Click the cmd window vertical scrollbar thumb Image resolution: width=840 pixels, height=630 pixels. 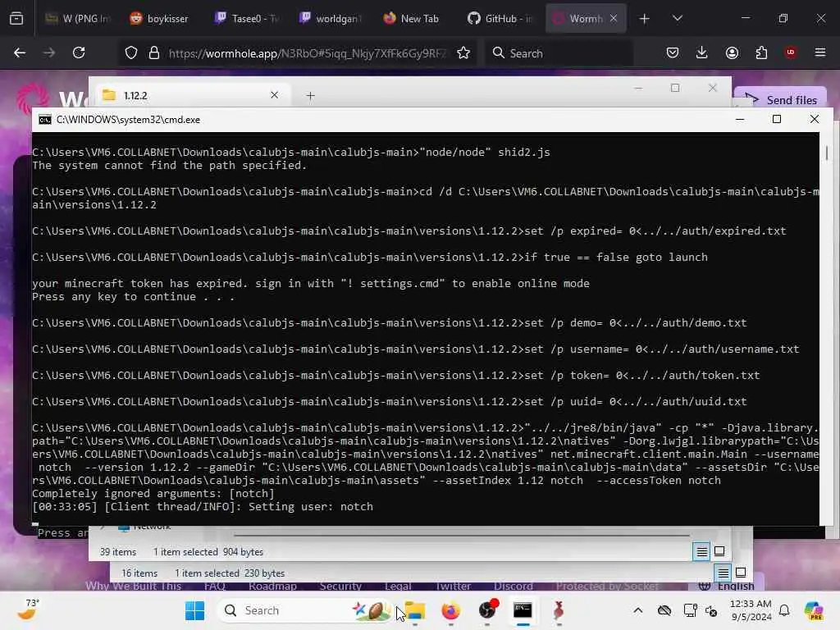827,153
